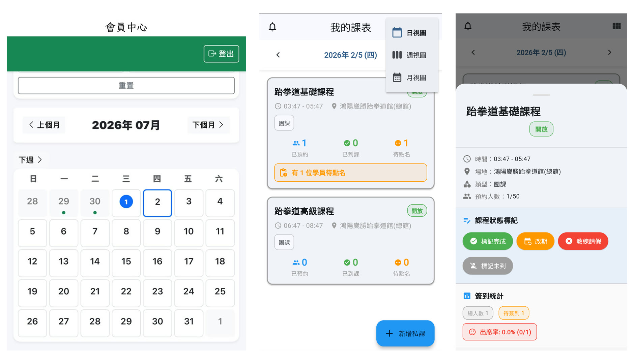Click the 有 1 位學員待點名 alert banner
This screenshot has width=634, height=364.
coord(350,173)
